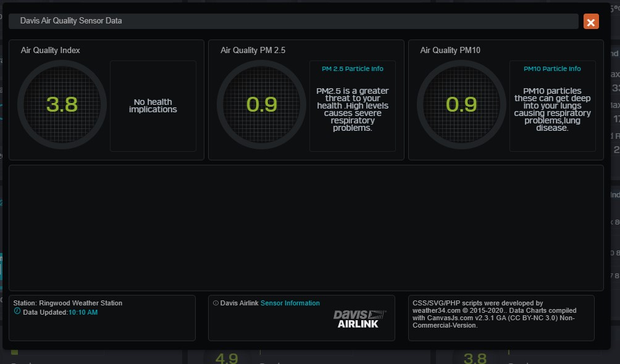Click the PM2.5 health threat description text

[x=353, y=109]
